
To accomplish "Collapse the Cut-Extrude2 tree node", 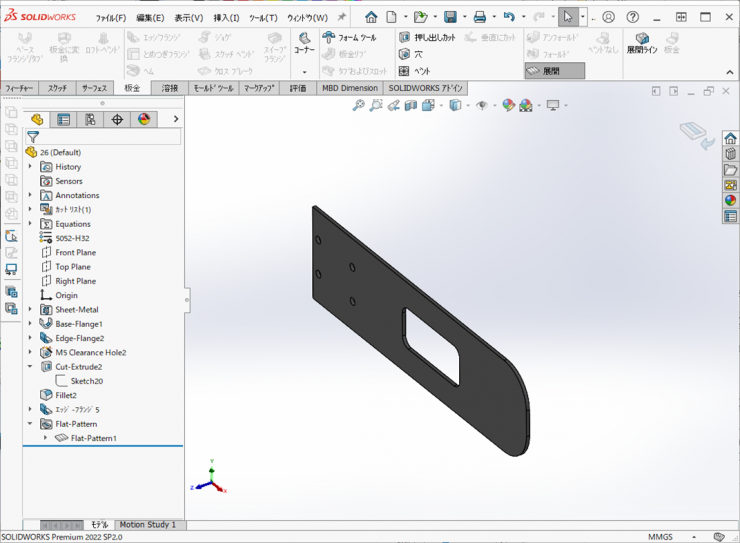I will (x=31, y=367).
